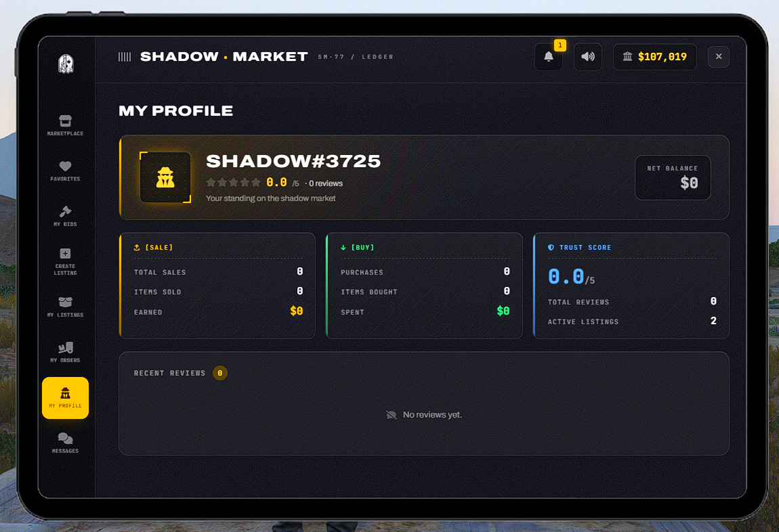Click the '0 reviews' text
This screenshot has height=532, width=779.
click(x=326, y=183)
